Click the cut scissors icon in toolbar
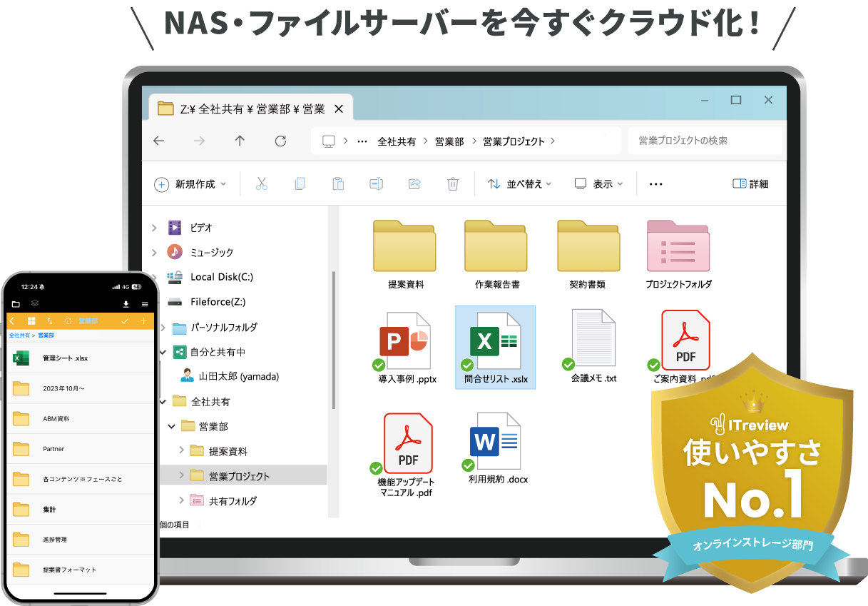Viewport: 868px width, 606px height. coord(261,184)
